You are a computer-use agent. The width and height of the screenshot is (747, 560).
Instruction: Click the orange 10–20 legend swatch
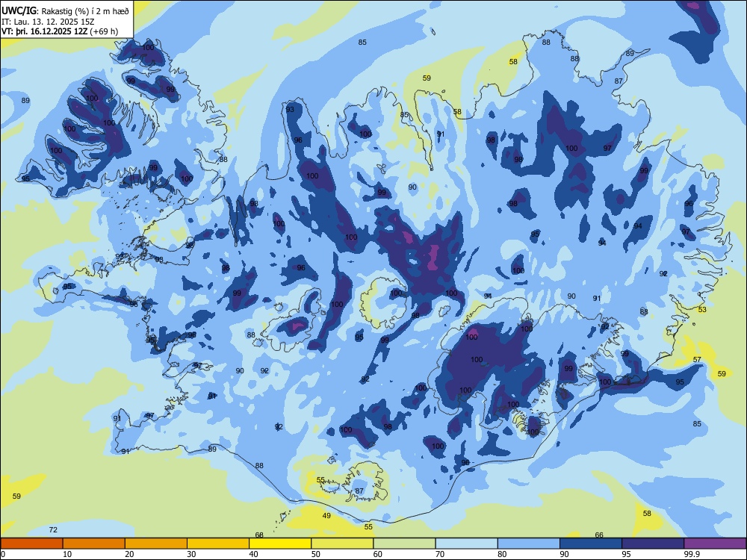[x=94, y=544]
